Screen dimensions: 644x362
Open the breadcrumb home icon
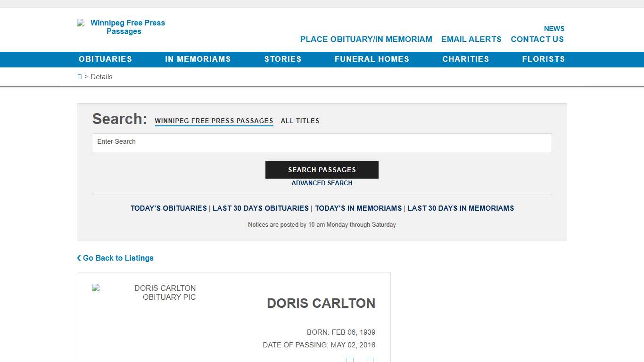(80, 76)
